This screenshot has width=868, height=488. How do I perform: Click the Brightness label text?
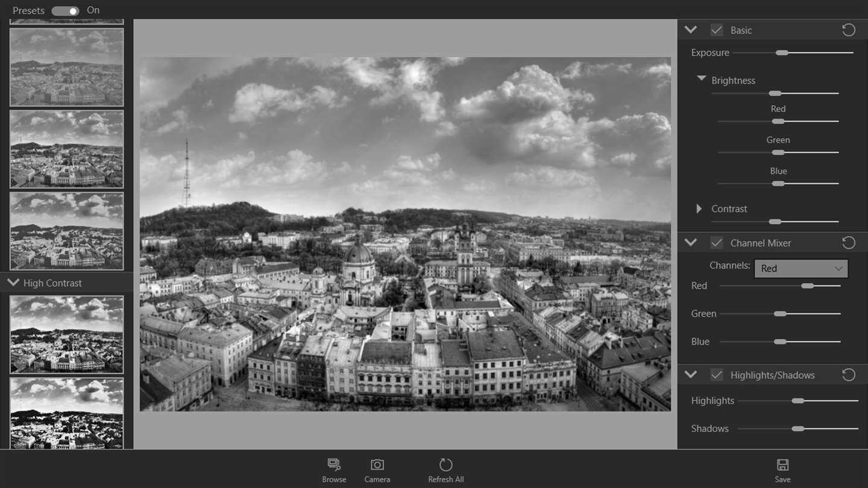click(x=733, y=81)
